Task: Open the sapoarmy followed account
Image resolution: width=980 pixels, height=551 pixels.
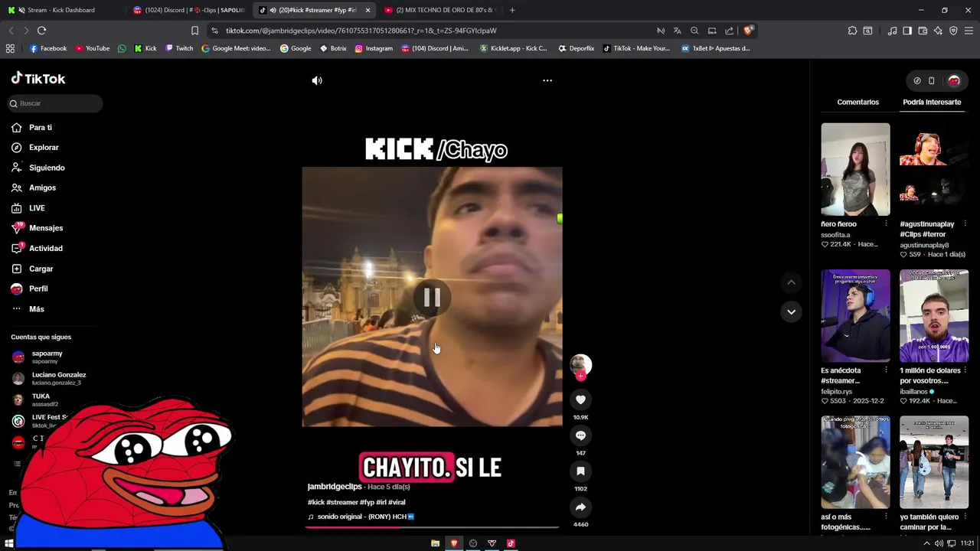Action: coord(47,357)
